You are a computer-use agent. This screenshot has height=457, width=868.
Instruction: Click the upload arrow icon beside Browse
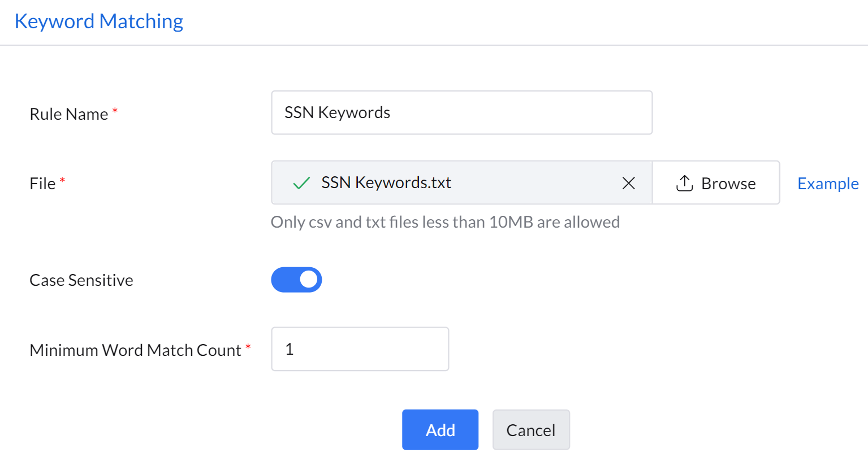[x=684, y=183]
